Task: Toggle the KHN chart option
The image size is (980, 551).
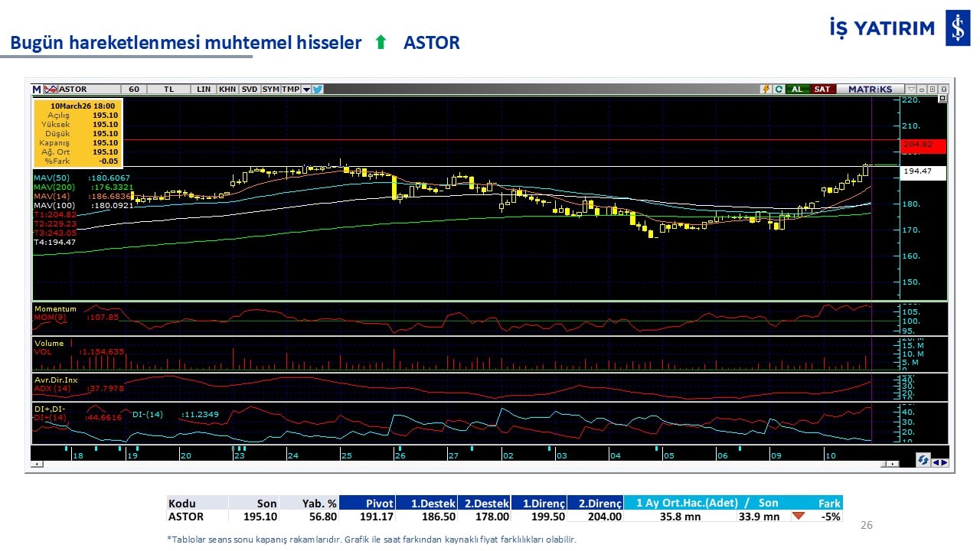Action: coord(227,90)
